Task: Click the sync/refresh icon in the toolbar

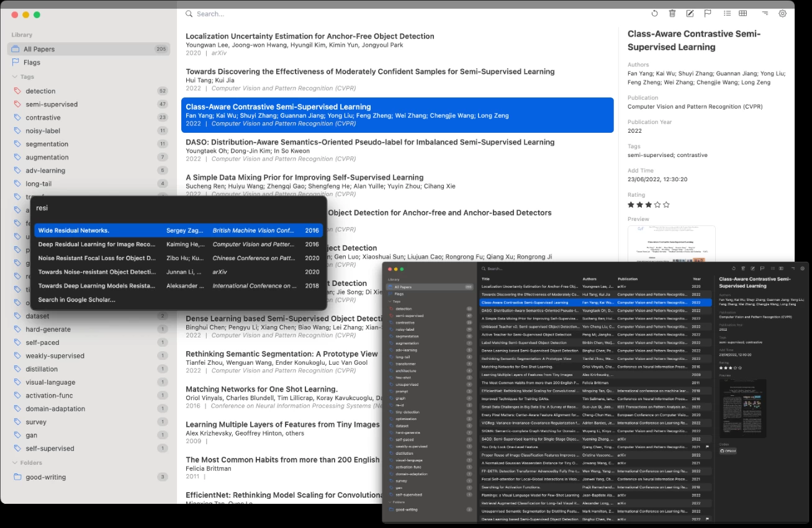Action: click(654, 14)
